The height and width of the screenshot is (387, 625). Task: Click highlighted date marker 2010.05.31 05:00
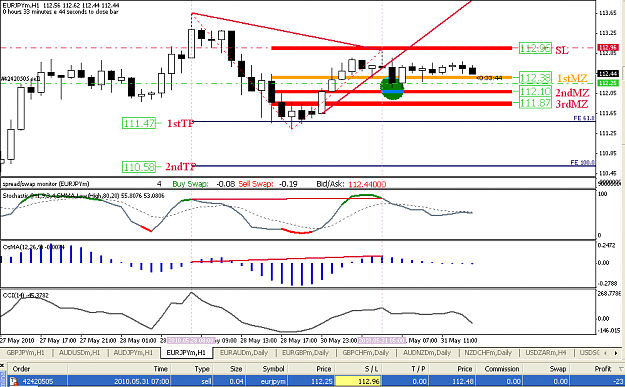click(x=381, y=341)
